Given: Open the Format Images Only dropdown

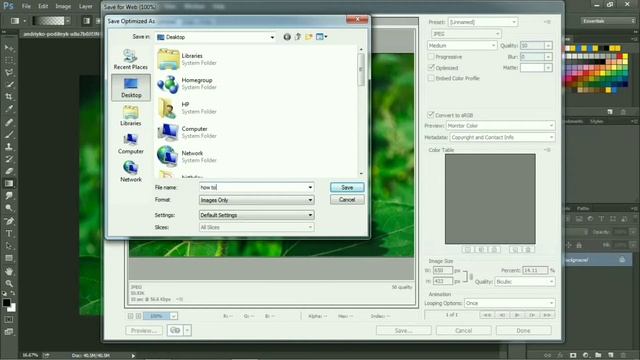Looking at the screenshot, I should (x=256, y=200).
